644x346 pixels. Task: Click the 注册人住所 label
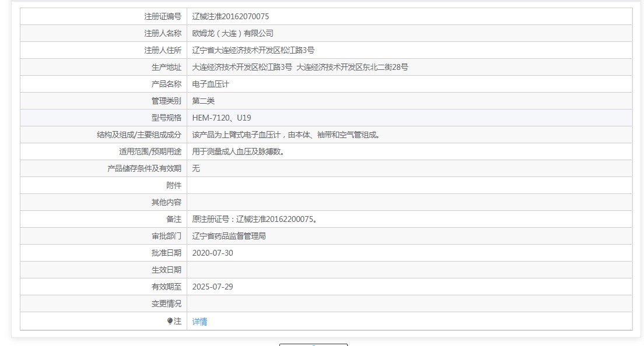[x=163, y=50]
